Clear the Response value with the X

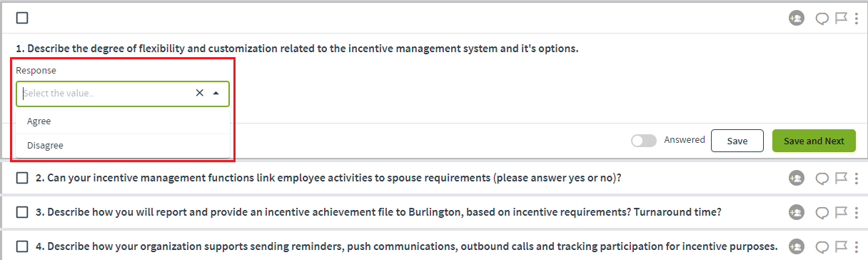pyautogui.click(x=200, y=93)
